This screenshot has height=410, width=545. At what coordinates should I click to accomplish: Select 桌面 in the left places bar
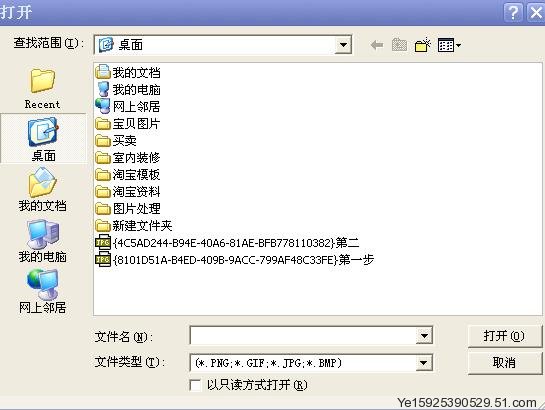click(x=43, y=139)
